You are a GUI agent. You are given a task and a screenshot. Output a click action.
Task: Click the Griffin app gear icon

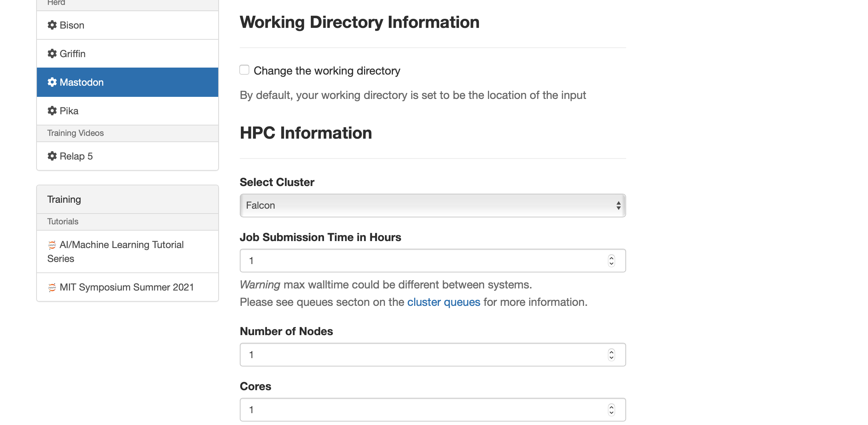(52, 54)
